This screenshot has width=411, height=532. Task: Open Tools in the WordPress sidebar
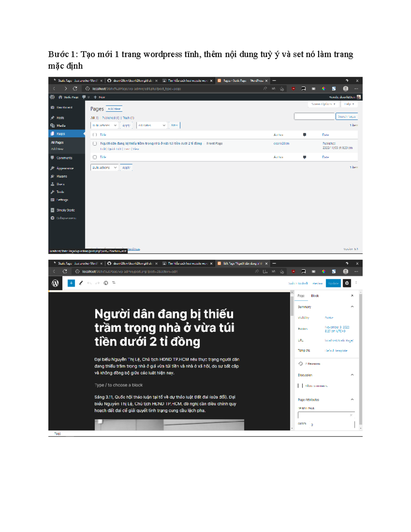(x=60, y=192)
